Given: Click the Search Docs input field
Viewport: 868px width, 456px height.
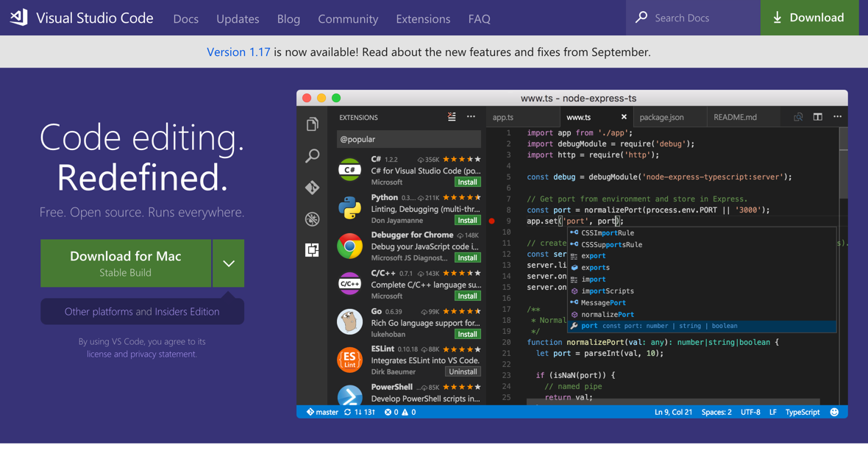Looking at the screenshot, I should (693, 18).
